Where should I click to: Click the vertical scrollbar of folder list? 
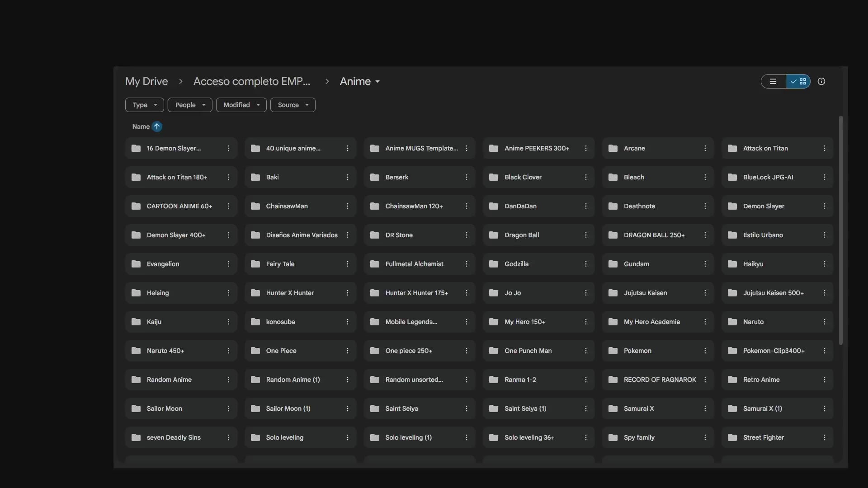(x=840, y=230)
